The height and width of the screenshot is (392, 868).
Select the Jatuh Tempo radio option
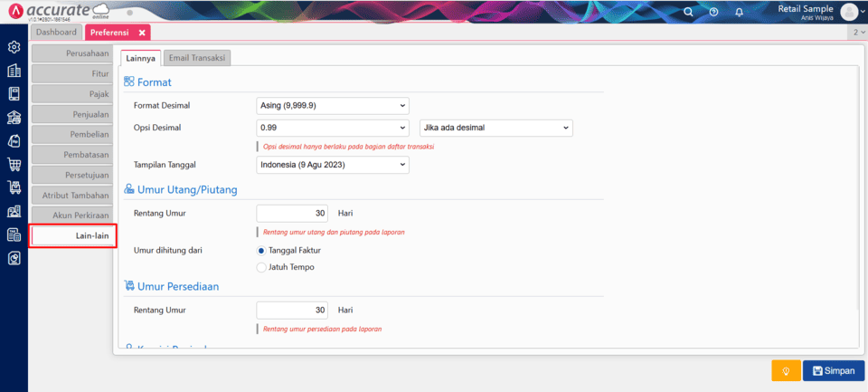click(x=262, y=267)
